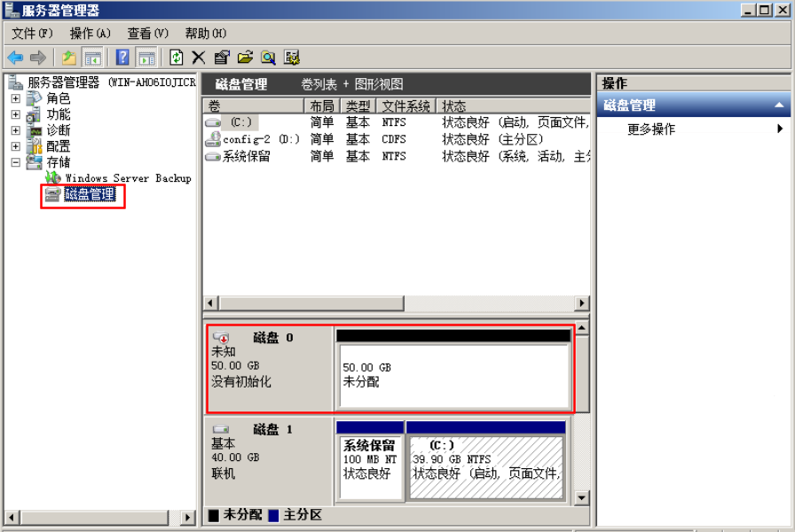The image size is (795, 532).
Task: Click the blue Help question mark icon
Action: click(x=122, y=58)
